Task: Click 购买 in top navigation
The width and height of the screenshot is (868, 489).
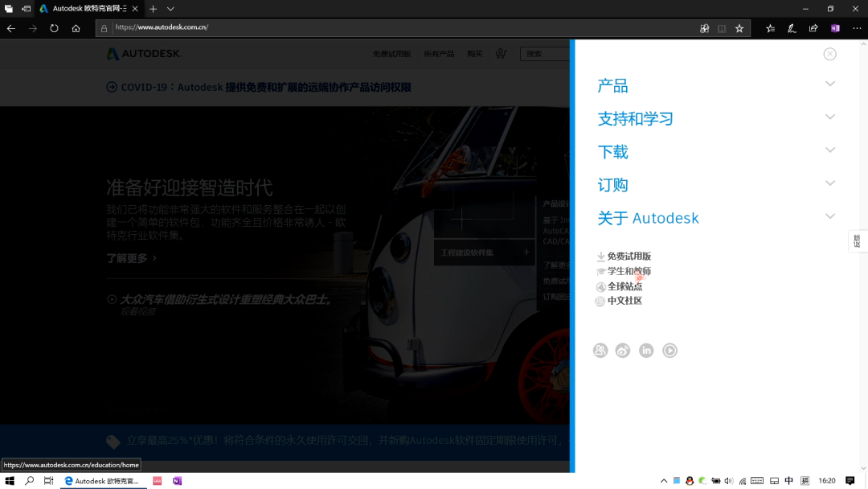Action: pyautogui.click(x=474, y=54)
